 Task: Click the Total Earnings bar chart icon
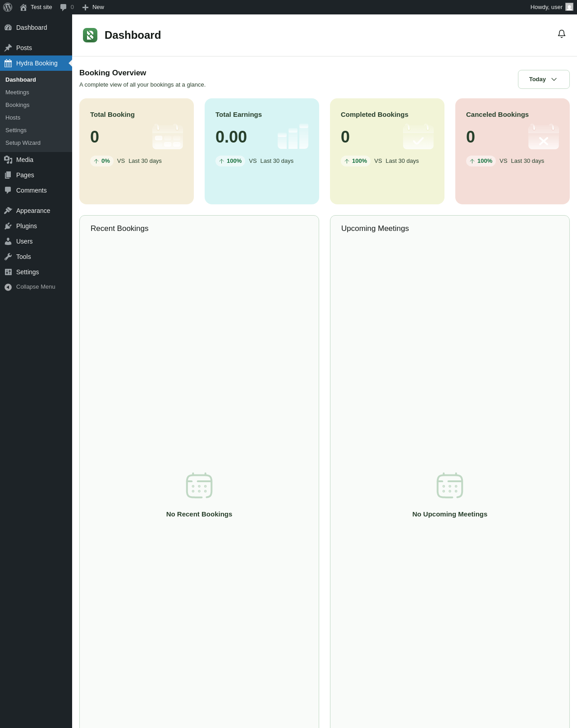[293, 137]
